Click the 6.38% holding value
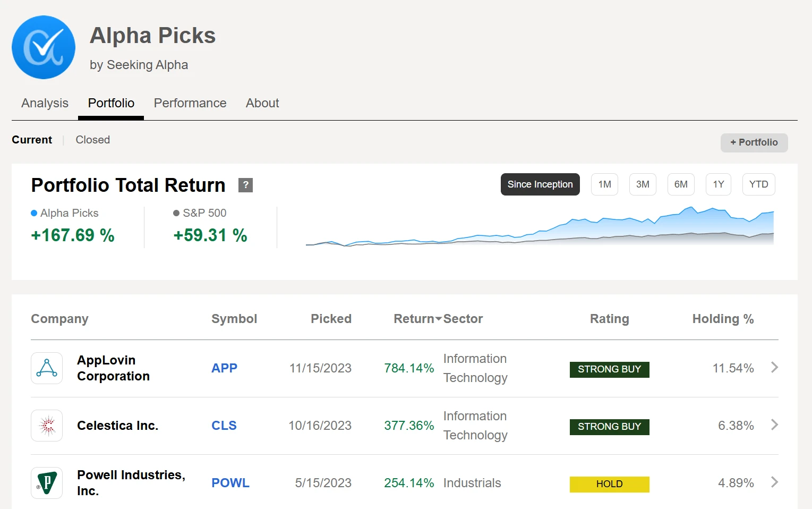The width and height of the screenshot is (812, 509). 736,426
